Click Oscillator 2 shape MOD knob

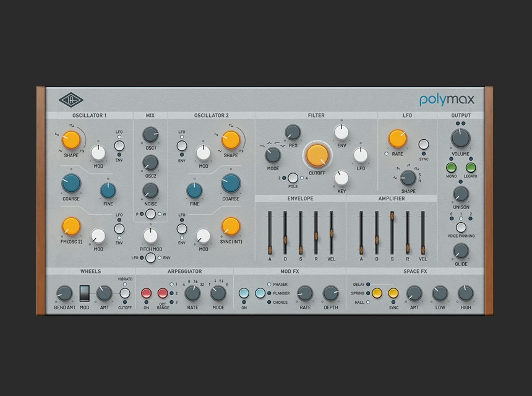(x=204, y=153)
